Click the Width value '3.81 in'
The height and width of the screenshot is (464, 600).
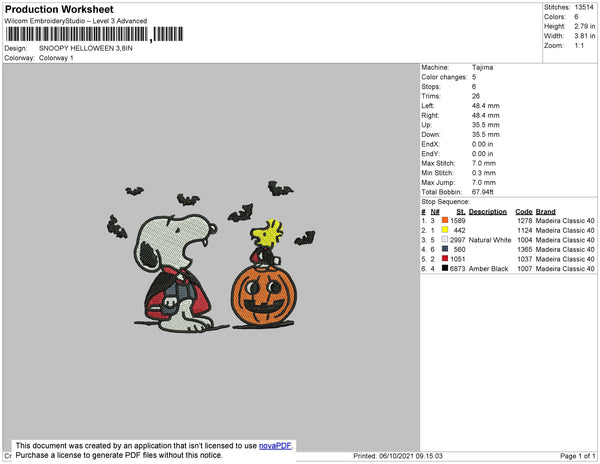click(585, 36)
